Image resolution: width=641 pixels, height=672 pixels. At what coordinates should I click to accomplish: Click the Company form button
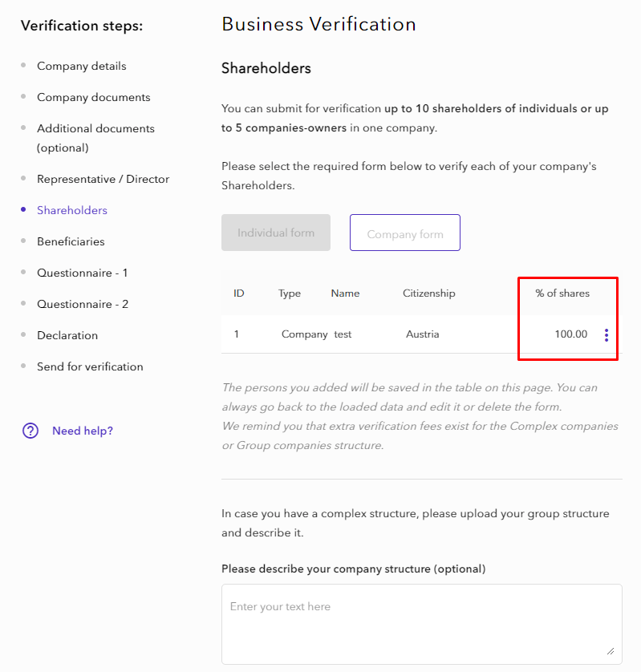pos(405,233)
